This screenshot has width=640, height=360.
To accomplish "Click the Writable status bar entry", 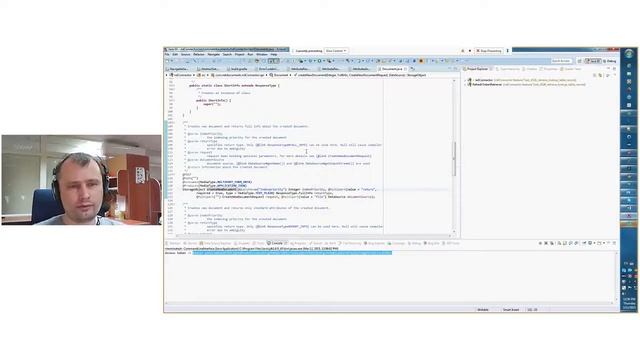I will click(483, 310).
